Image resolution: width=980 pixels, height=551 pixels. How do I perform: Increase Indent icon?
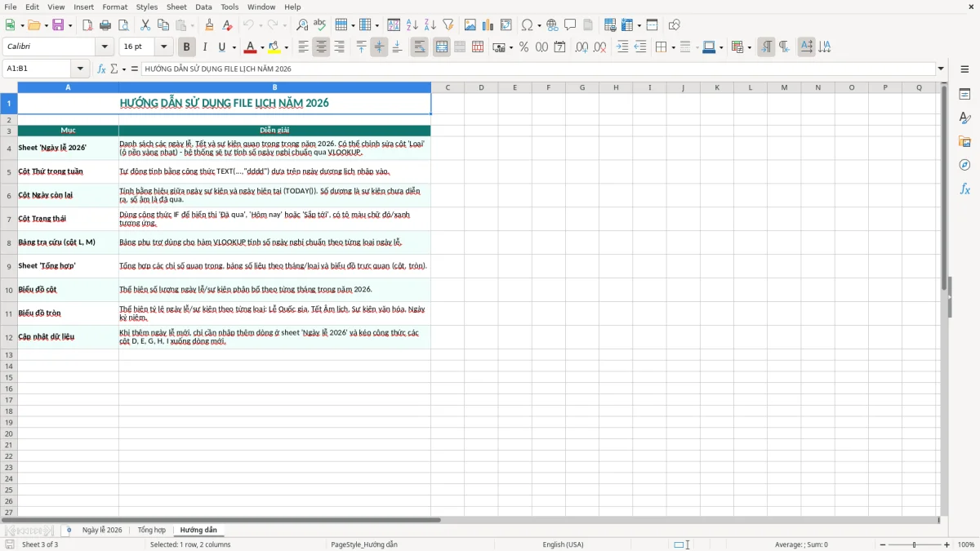click(622, 47)
